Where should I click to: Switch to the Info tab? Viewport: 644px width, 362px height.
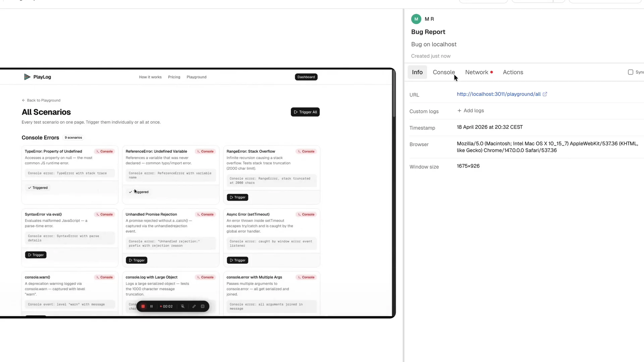point(417,72)
